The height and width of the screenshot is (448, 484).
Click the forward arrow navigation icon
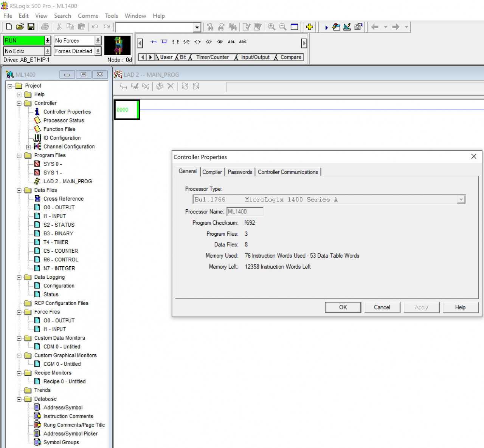click(x=396, y=27)
